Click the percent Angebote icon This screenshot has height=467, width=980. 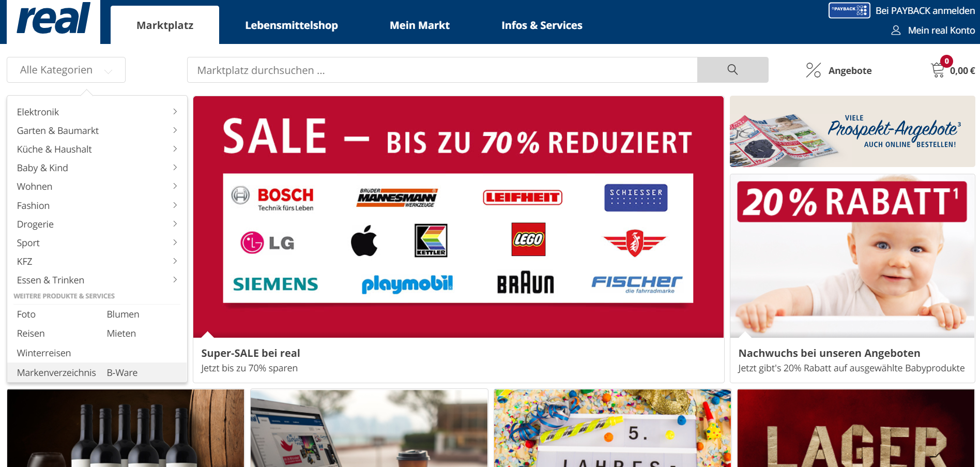click(813, 70)
